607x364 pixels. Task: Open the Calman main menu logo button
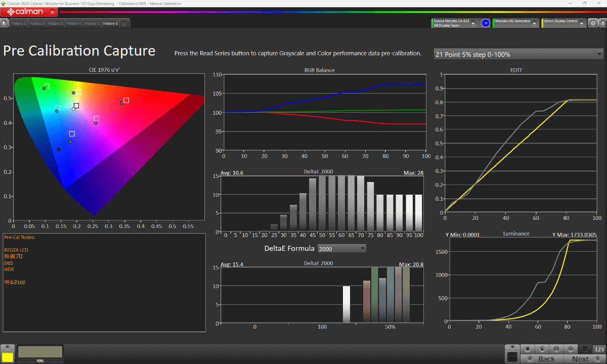[28, 11]
